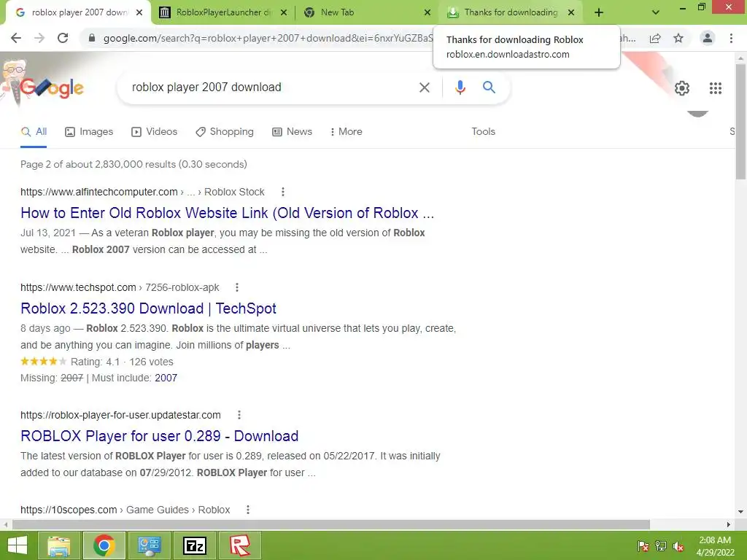
Task: Show Videos search results
Action: [x=155, y=131]
